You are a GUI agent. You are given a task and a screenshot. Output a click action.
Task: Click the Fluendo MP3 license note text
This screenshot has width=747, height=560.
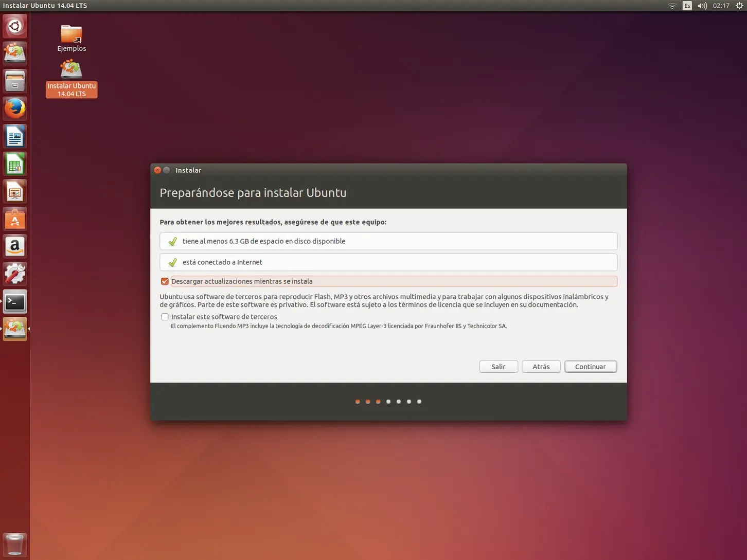tap(339, 326)
